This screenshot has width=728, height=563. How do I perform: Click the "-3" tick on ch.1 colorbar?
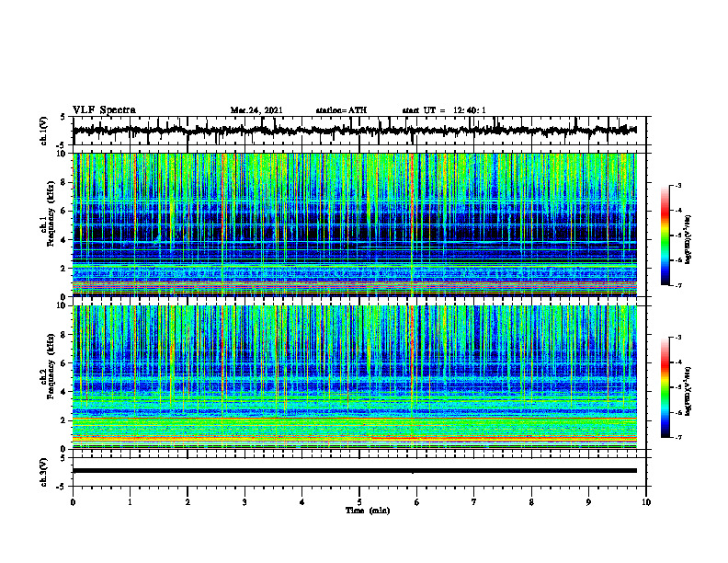coord(677,185)
